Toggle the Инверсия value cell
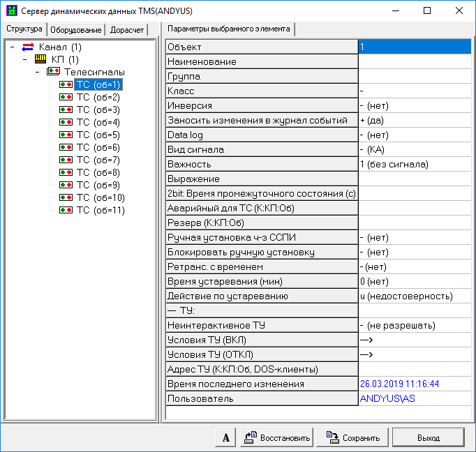 click(x=415, y=105)
